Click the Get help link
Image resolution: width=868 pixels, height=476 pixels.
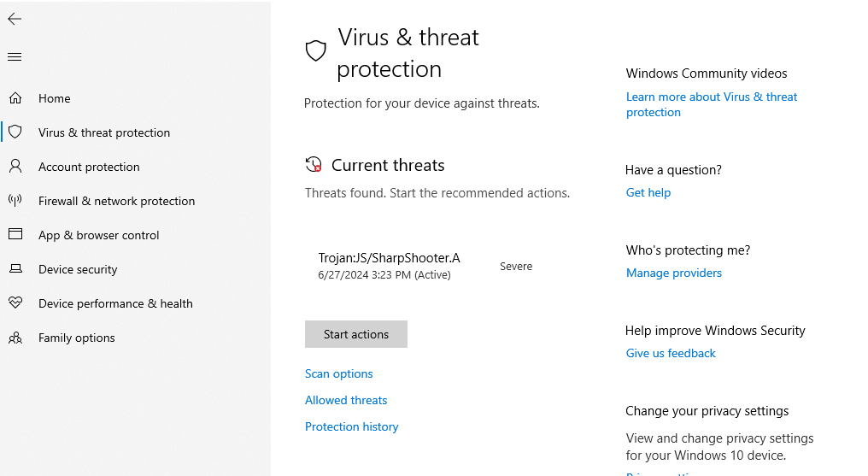[648, 192]
